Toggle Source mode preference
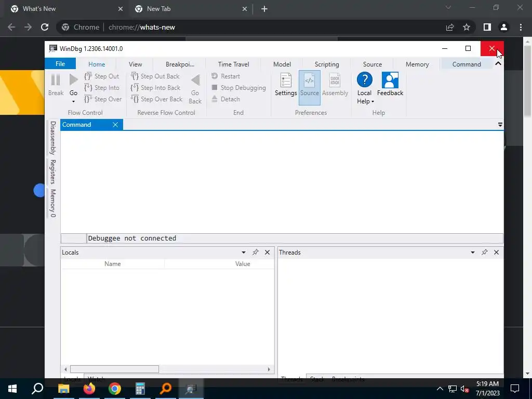The height and width of the screenshot is (399, 532). (310, 87)
